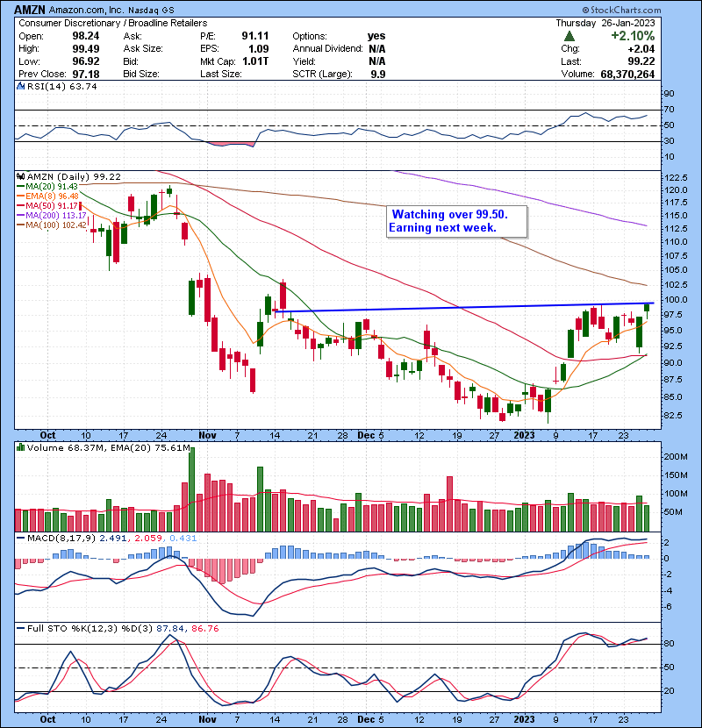Click the Oct label on bottom date axis

point(47,719)
